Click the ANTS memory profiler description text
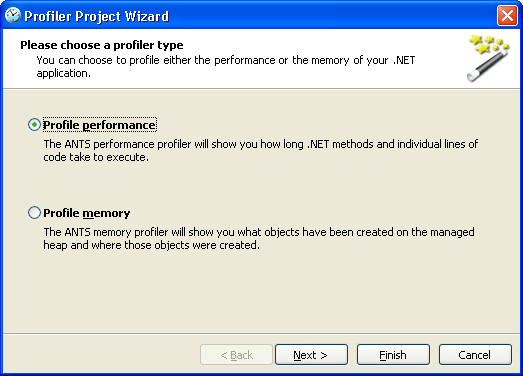 click(259, 239)
